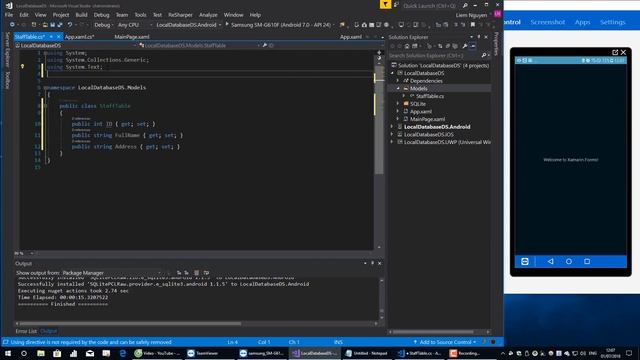Open the Show output from dropdown
Image resolution: width=640 pixels, height=360 pixels.
coord(111,273)
